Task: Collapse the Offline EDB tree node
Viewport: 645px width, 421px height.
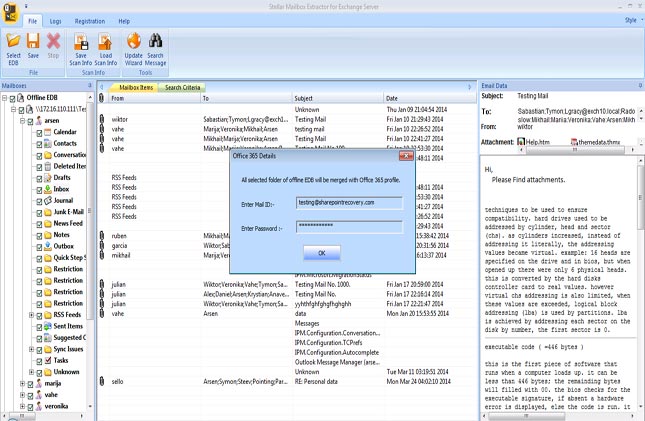Action: [5, 98]
